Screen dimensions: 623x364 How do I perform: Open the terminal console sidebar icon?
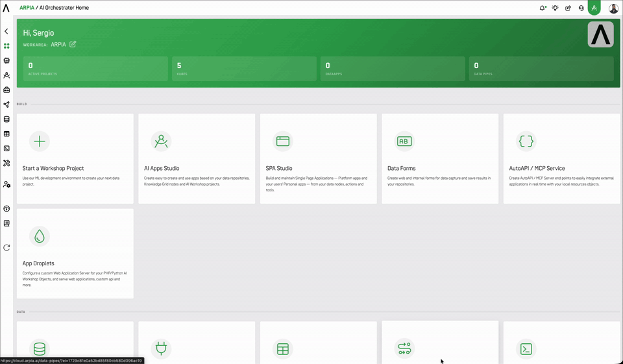point(6,148)
